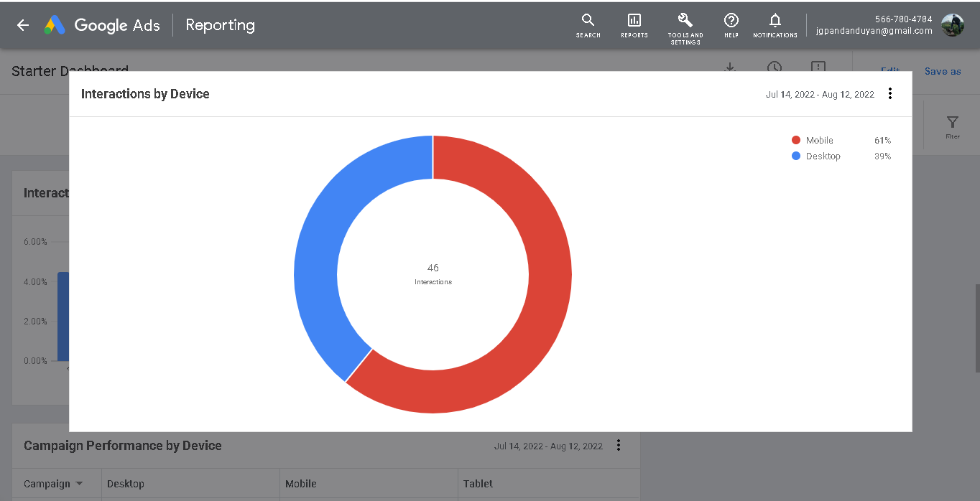Click the Mobile legend label

(x=820, y=140)
